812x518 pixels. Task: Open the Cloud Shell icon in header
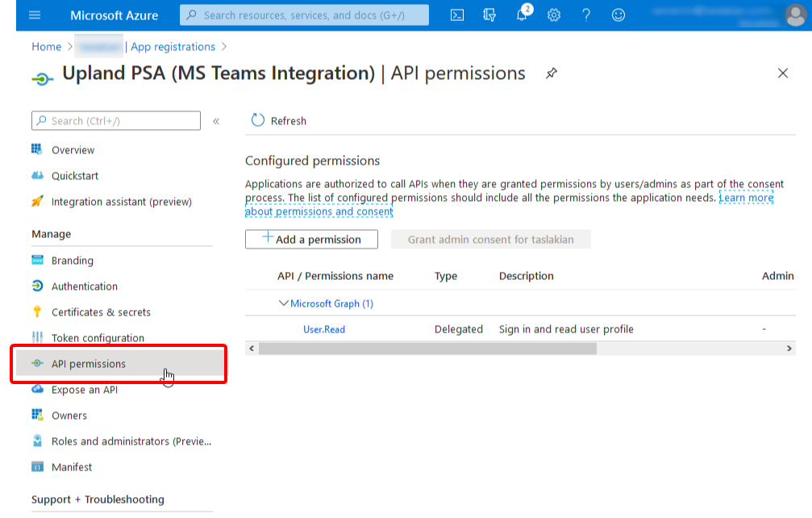(x=456, y=15)
